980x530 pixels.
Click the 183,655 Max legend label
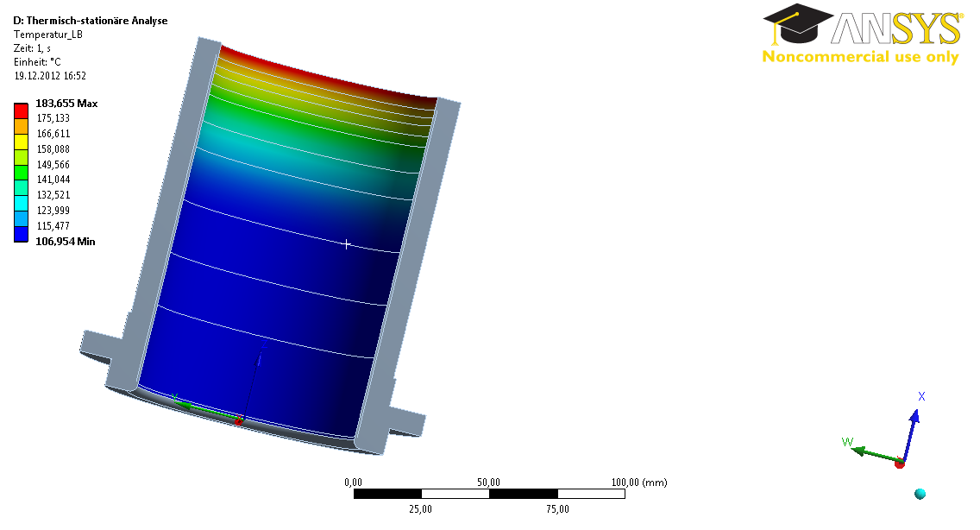pyautogui.click(x=66, y=104)
